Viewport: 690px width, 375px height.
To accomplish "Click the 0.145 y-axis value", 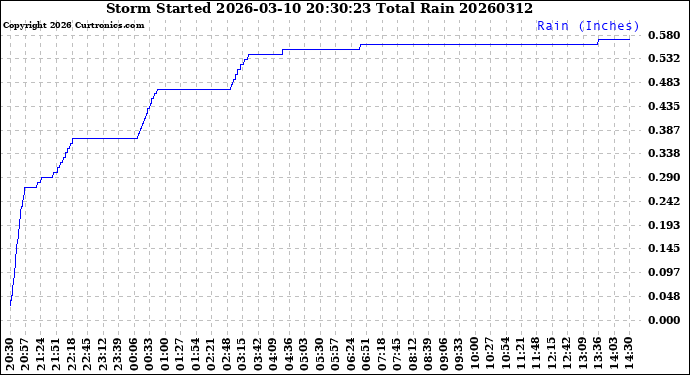I will [x=664, y=248].
